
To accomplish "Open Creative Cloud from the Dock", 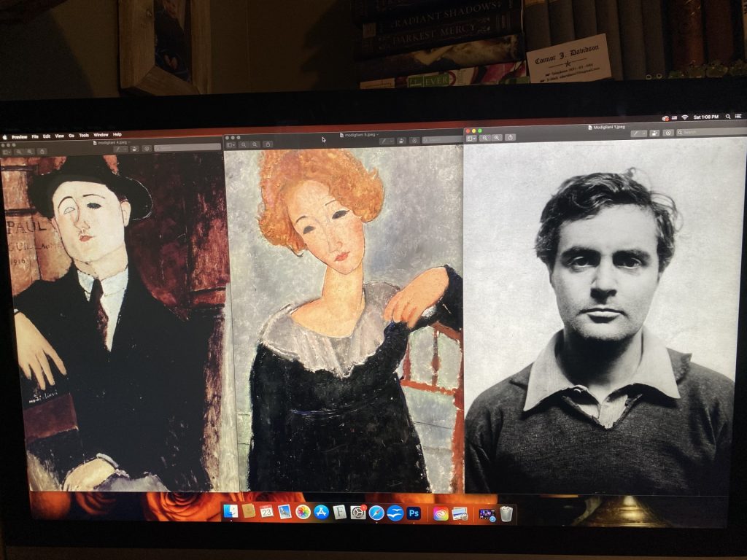I will 441,514.
